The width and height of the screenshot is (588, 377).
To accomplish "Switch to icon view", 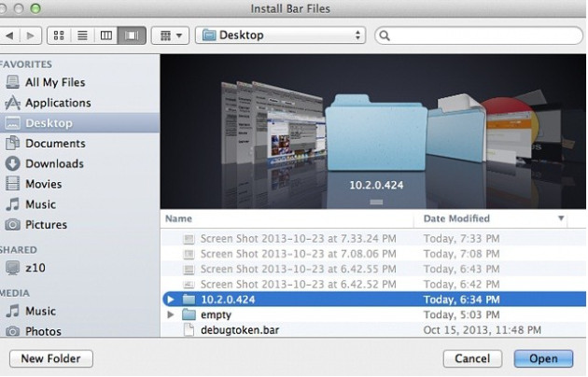I will coord(59,35).
